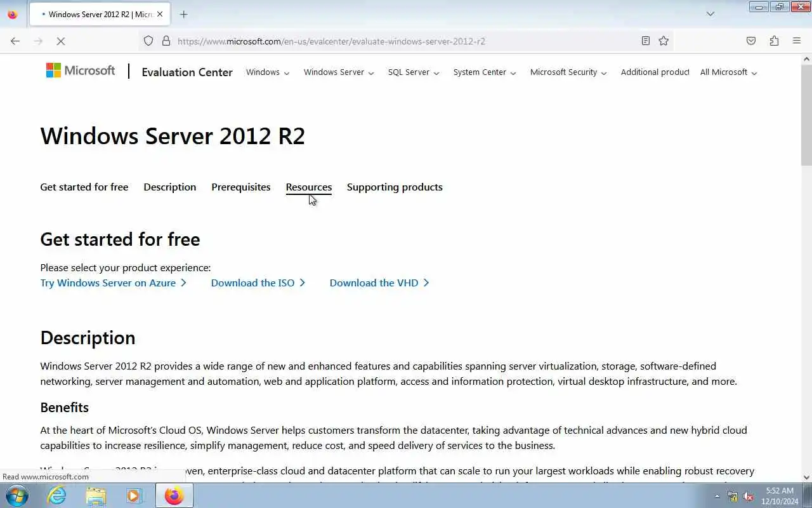This screenshot has width=812, height=508.
Task: Click the URL address bar field
Action: (406, 41)
